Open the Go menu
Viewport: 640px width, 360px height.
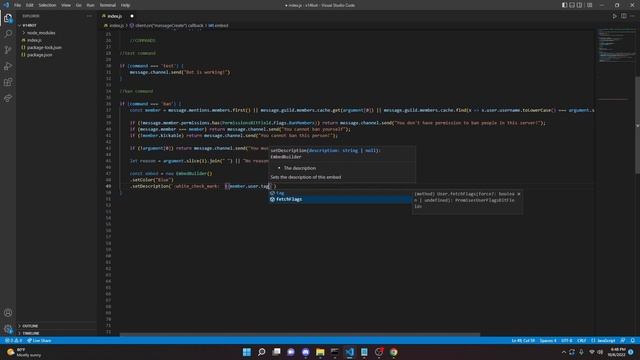pos(78,5)
